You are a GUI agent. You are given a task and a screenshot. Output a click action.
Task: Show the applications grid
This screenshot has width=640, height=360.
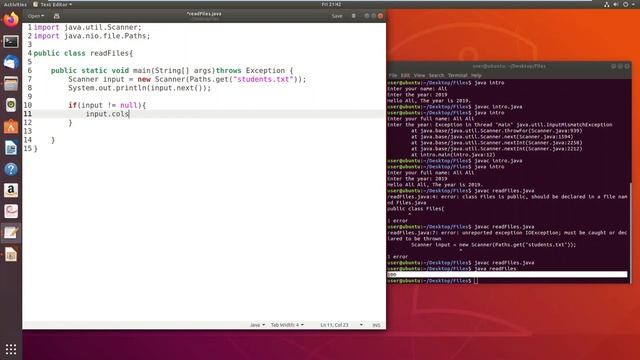(x=11, y=349)
